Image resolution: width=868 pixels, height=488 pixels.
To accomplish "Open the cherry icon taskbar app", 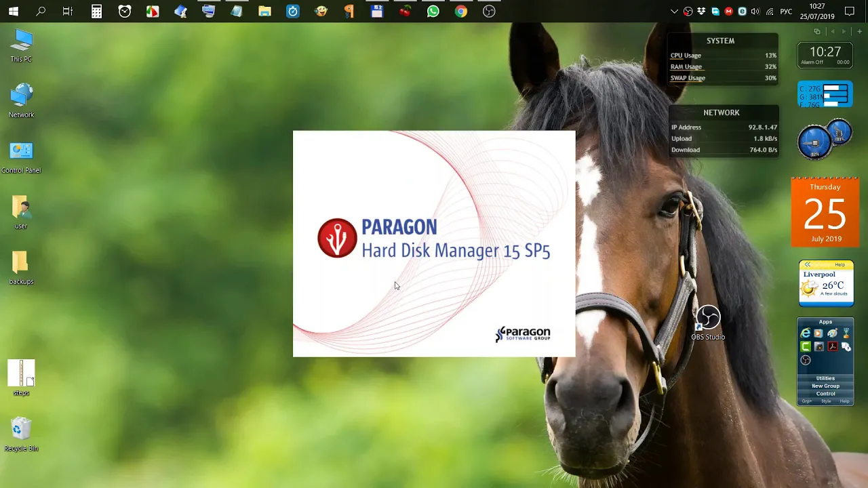I will [405, 12].
